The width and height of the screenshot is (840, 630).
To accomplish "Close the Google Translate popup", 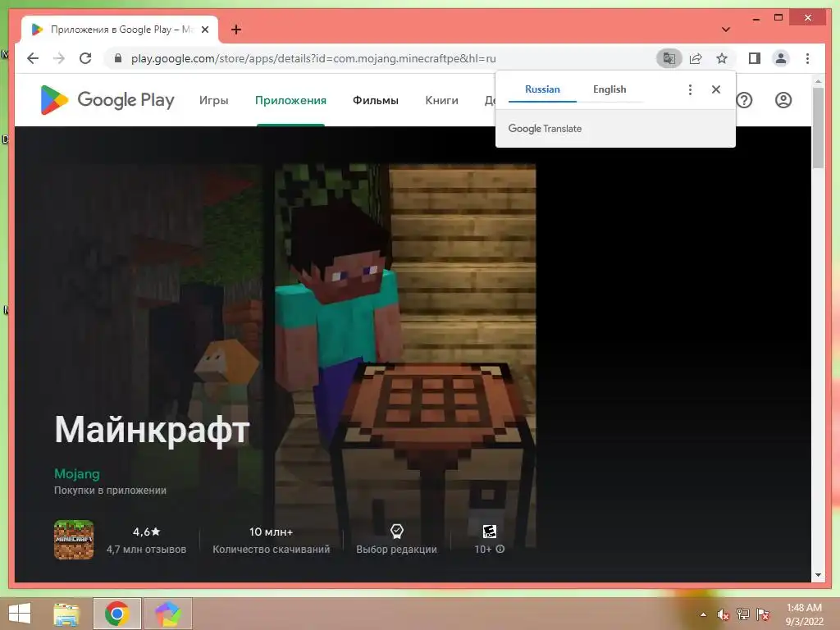I will [x=716, y=89].
